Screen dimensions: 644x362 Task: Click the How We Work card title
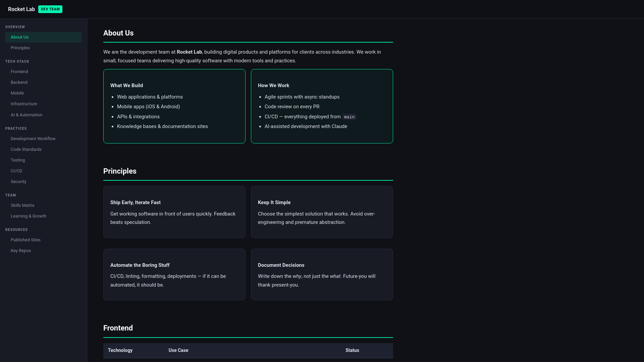coord(273,85)
